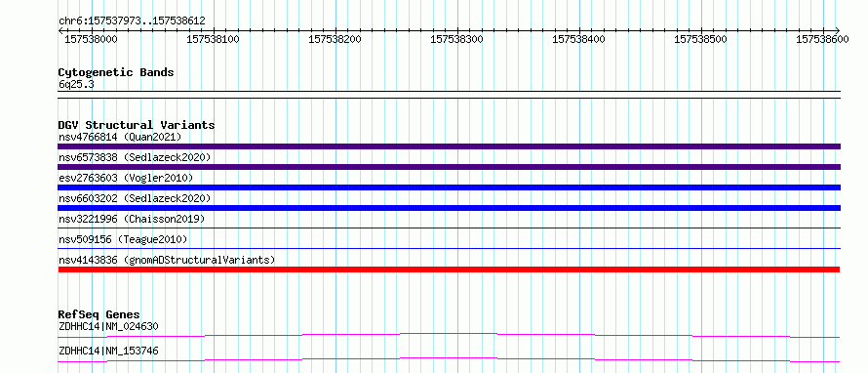868x373 pixels.
Task: Click the purple bar for nsv6573838
Action: pyautogui.click(x=449, y=167)
